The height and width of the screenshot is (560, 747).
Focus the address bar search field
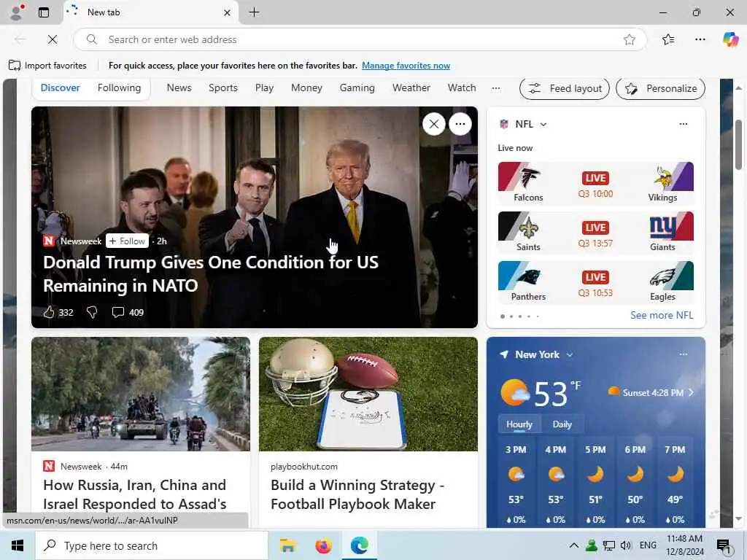click(360, 39)
